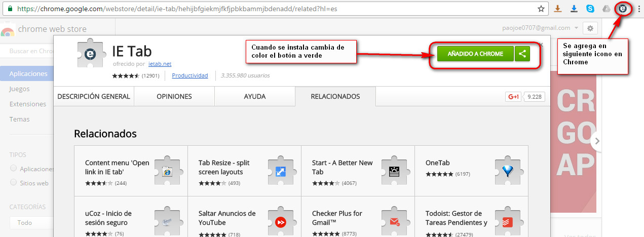Open the Content menu 'Open link in IE tab' title
The height and width of the screenshot is (237, 644).
(117, 167)
